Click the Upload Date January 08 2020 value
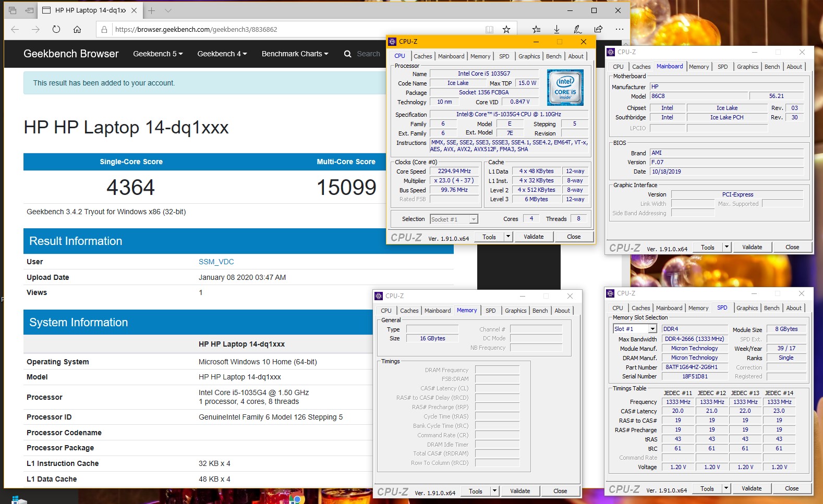Viewport: 823px width, 504px height. click(x=242, y=277)
